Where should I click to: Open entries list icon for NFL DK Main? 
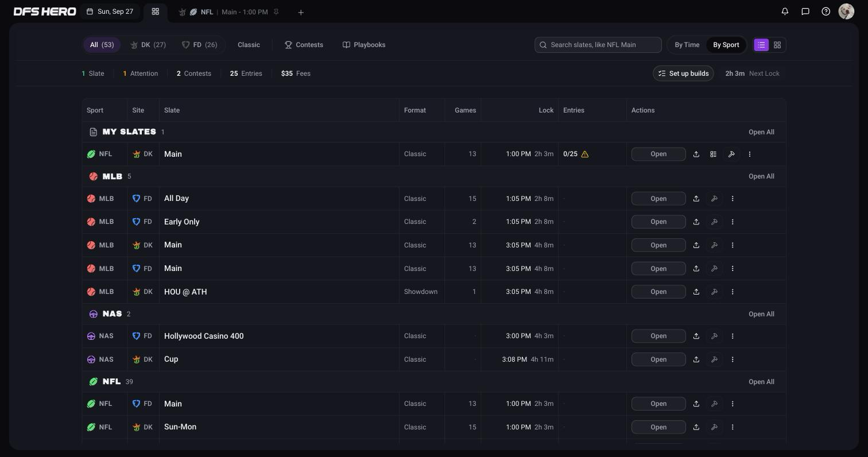coord(713,154)
